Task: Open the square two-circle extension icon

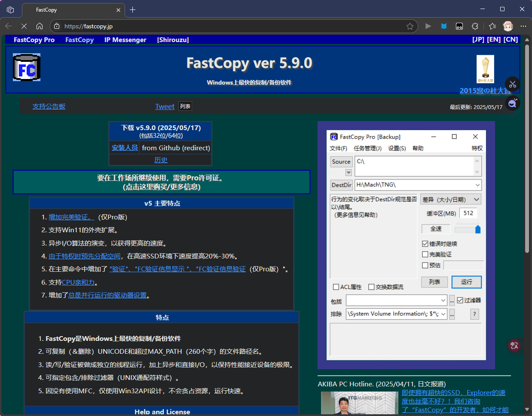Action: coord(459,26)
